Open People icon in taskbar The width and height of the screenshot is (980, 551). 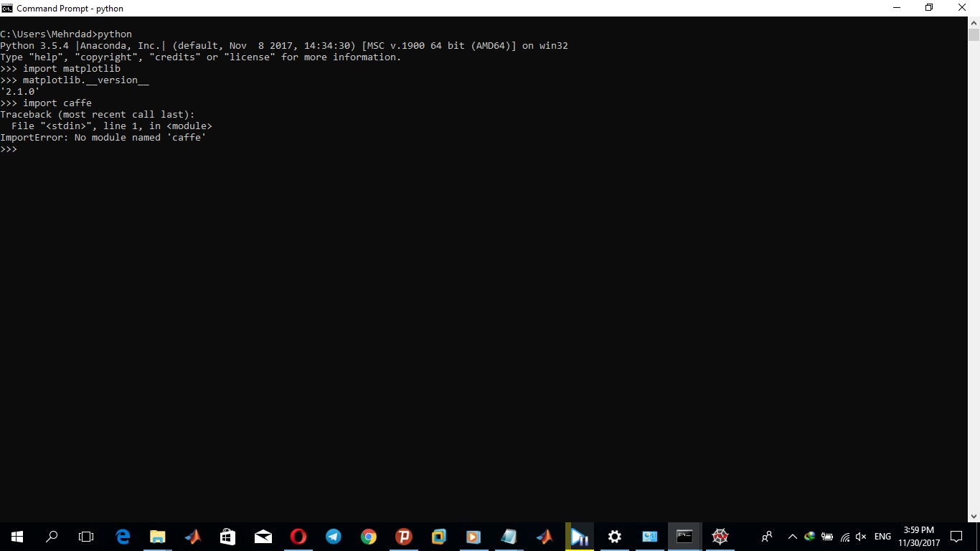coord(767,537)
